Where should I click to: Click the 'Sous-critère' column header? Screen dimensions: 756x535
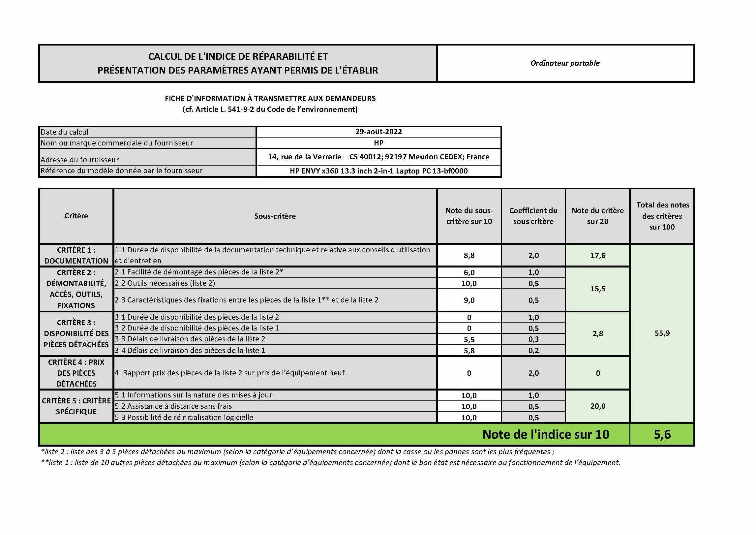[275, 216]
